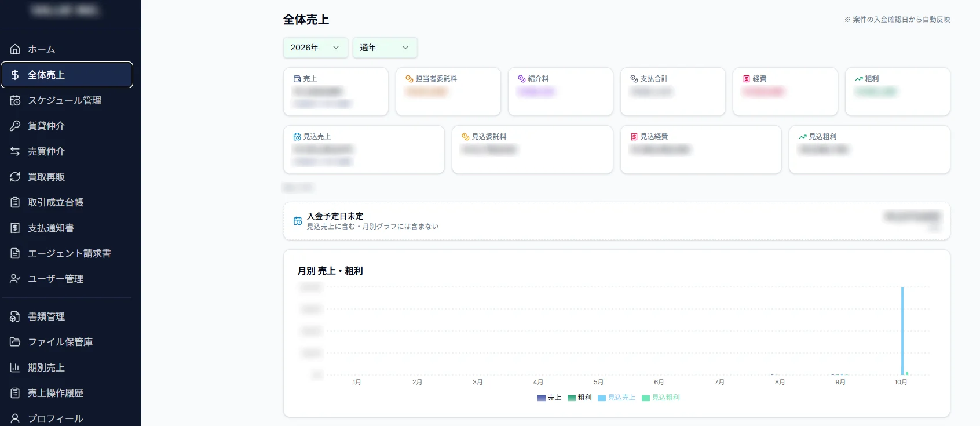Click the document icon for エージェント請求書

click(15, 253)
